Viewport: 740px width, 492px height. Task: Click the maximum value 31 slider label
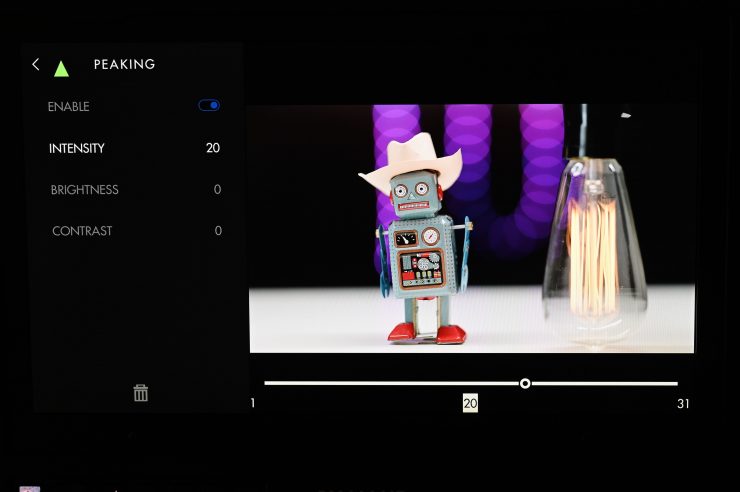pyautogui.click(x=683, y=404)
